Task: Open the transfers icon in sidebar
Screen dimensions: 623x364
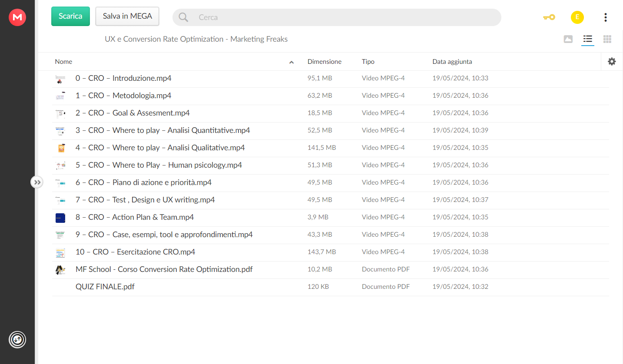Action: click(x=17, y=339)
